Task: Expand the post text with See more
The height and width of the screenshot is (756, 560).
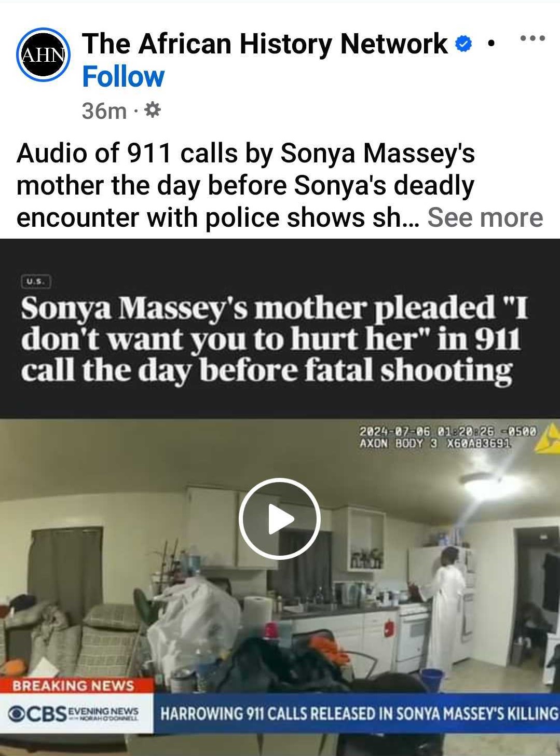Action: [x=485, y=217]
